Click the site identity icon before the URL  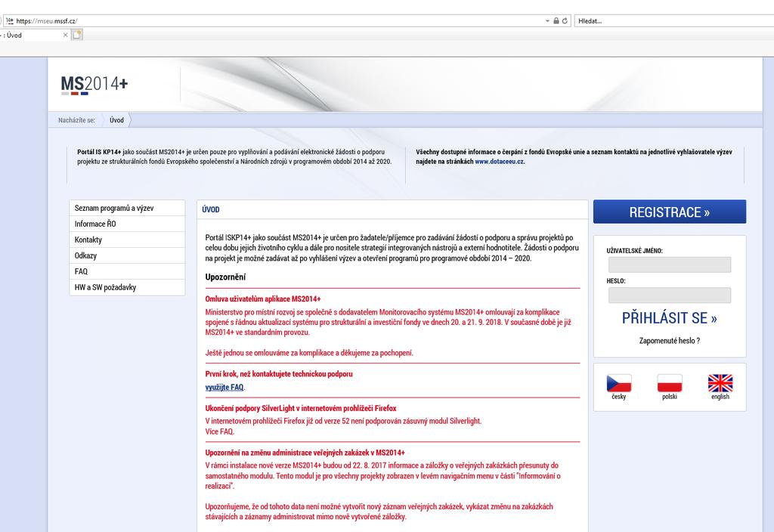coord(10,20)
